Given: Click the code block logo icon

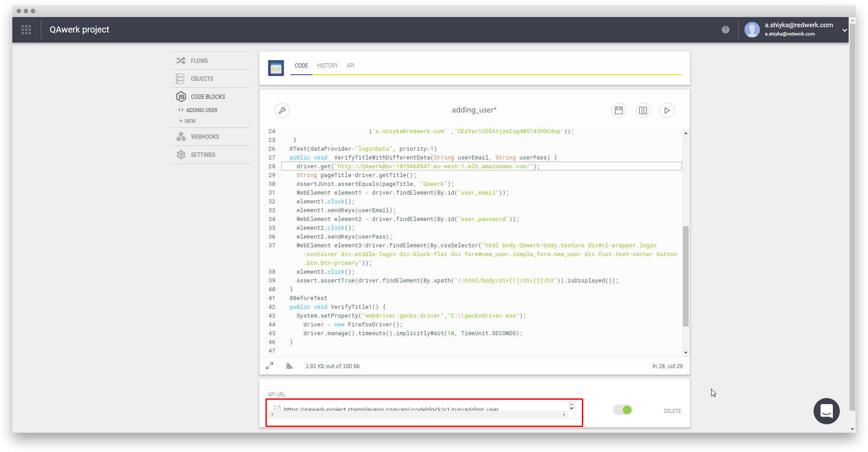Looking at the screenshot, I should (x=276, y=68).
